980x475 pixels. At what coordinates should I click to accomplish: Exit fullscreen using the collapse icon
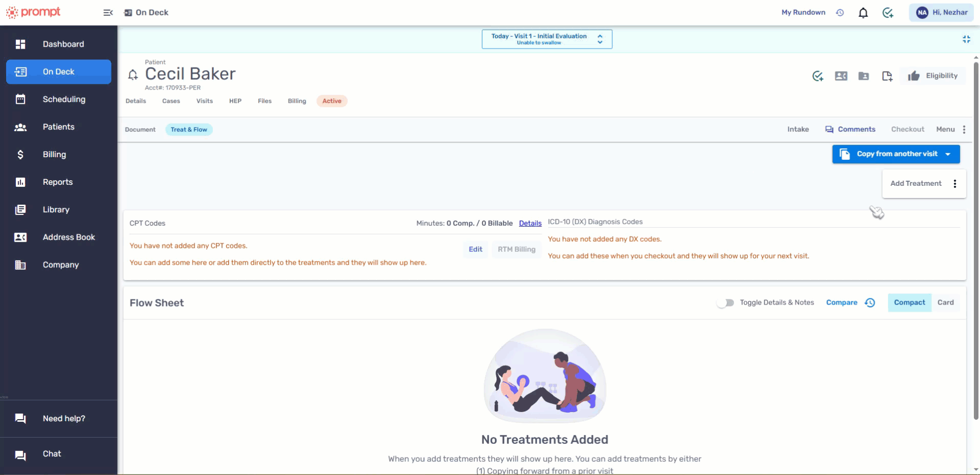(966, 39)
